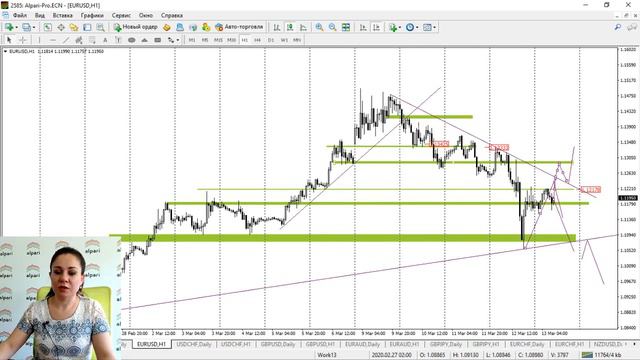Select the Text 'A' tool
640x360 pixels.
(x=105, y=40)
